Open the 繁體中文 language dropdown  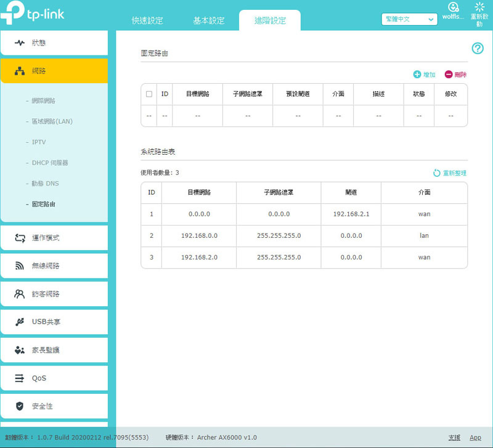(409, 19)
